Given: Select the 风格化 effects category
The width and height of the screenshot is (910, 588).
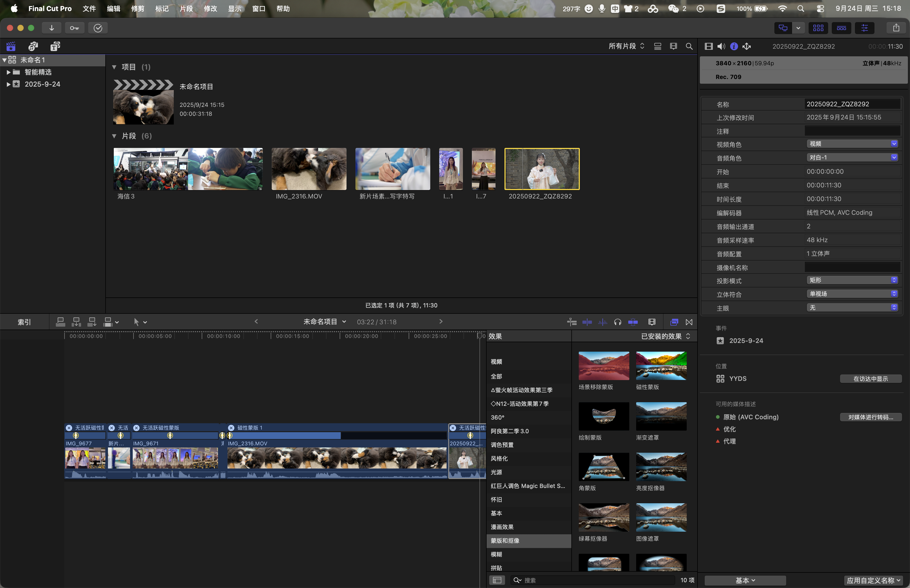Looking at the screenshot, I should [499, 459].
